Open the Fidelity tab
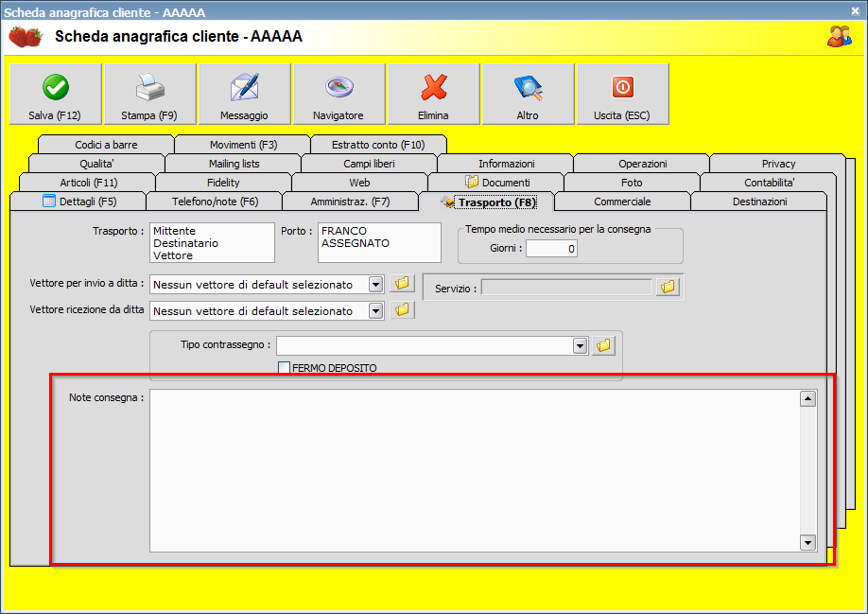The image size is (868, 614). pyautogui.click(x=224, y=183)
